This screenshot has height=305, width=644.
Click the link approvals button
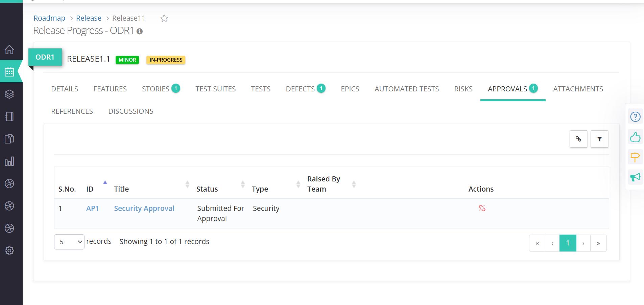coord(578,139)
